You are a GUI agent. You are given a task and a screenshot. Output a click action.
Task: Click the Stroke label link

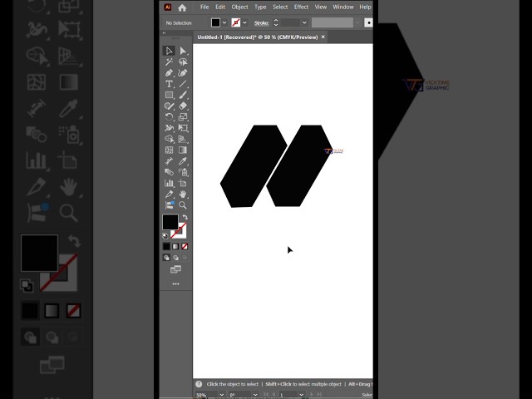pos(262,23)
